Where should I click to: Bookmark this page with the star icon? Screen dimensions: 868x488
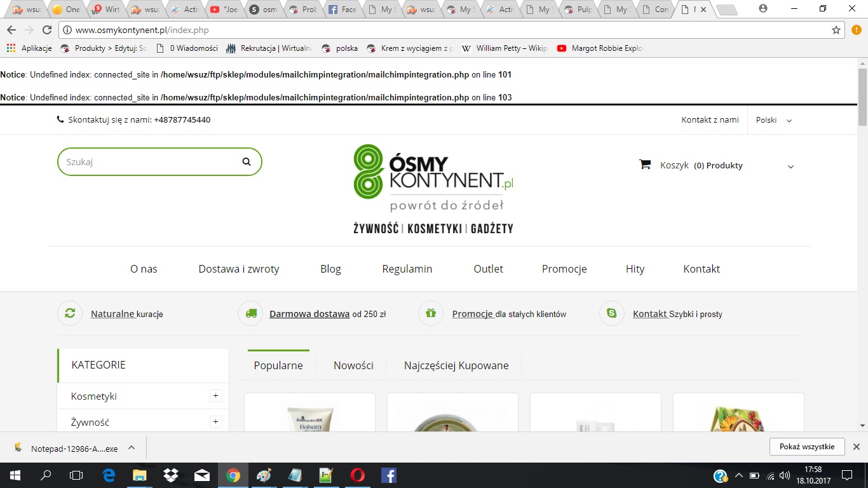coord(836,30)
